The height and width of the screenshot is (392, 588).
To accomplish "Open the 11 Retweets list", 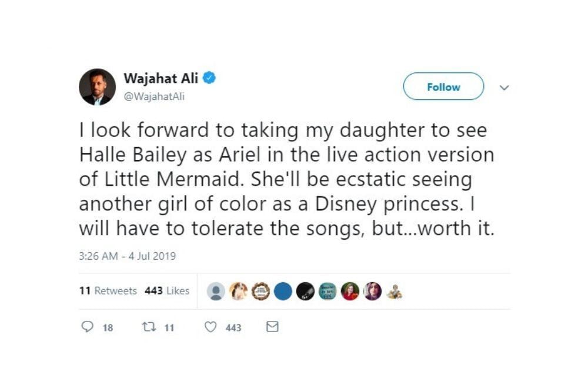I will pos(109,290).
